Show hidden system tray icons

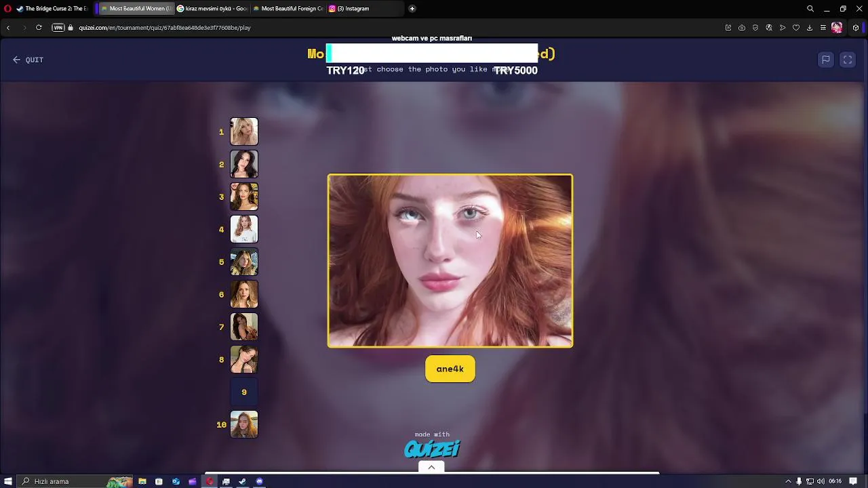788,481
